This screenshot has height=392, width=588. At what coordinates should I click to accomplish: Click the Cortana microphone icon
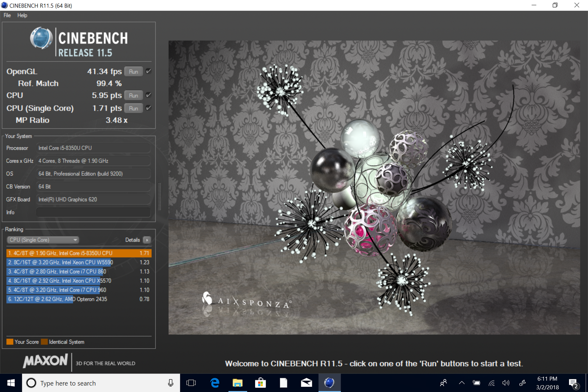[x=171, y=383]
